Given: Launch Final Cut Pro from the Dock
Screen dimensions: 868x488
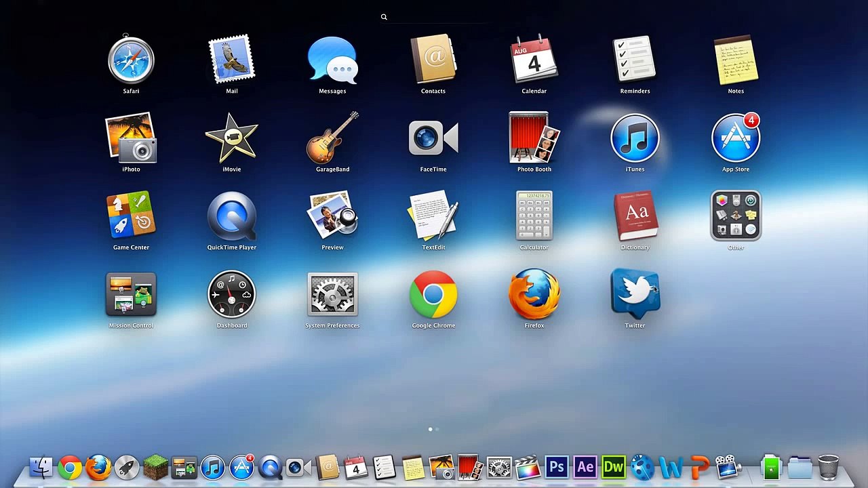Looking at the screenshot, I should (x=528, y=467).
